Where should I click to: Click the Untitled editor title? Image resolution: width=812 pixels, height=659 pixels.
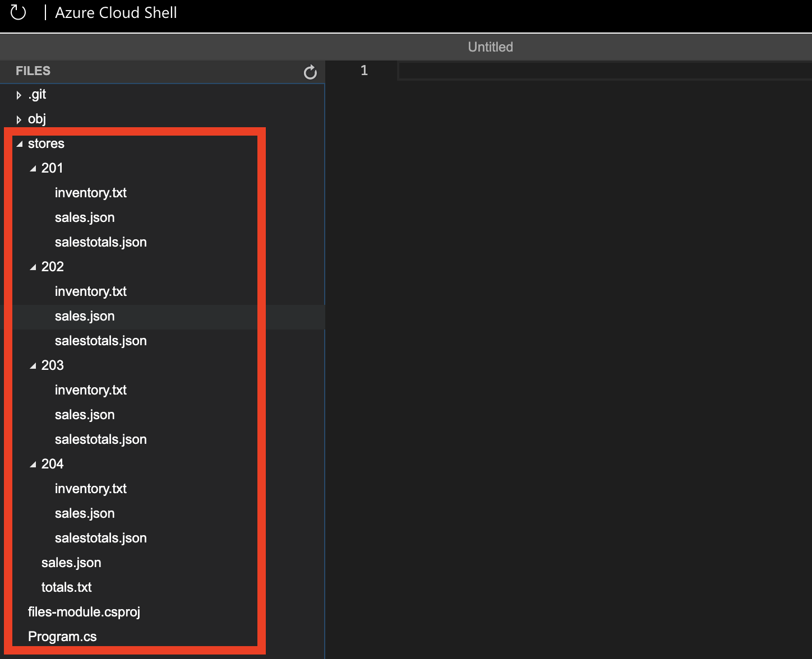tap(491, 47)
